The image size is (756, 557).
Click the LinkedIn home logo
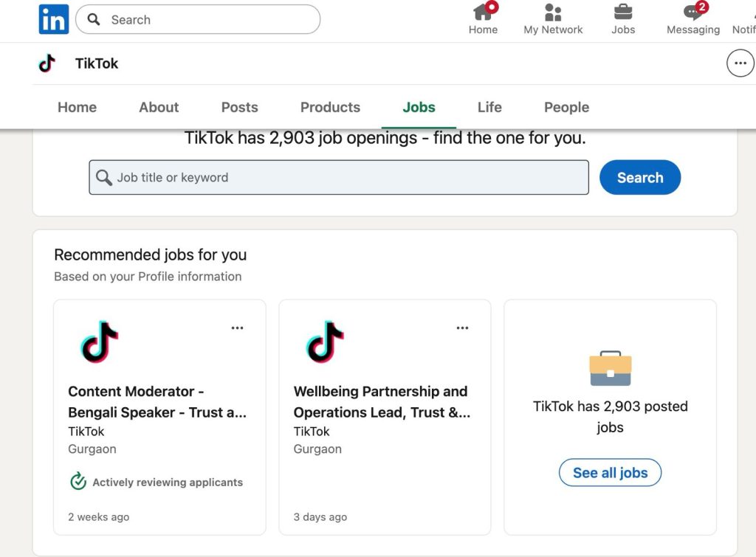pos(52,19)
